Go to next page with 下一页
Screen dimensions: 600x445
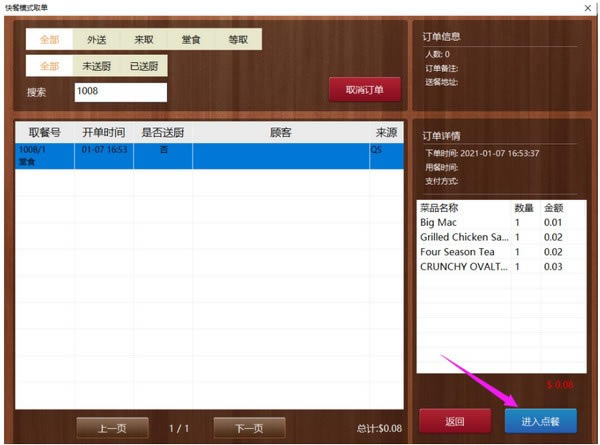click(248, 427)
